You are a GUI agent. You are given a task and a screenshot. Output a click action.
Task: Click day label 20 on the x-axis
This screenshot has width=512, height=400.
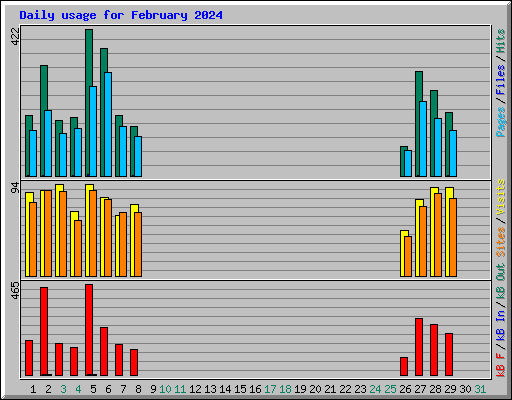(315, 389)
